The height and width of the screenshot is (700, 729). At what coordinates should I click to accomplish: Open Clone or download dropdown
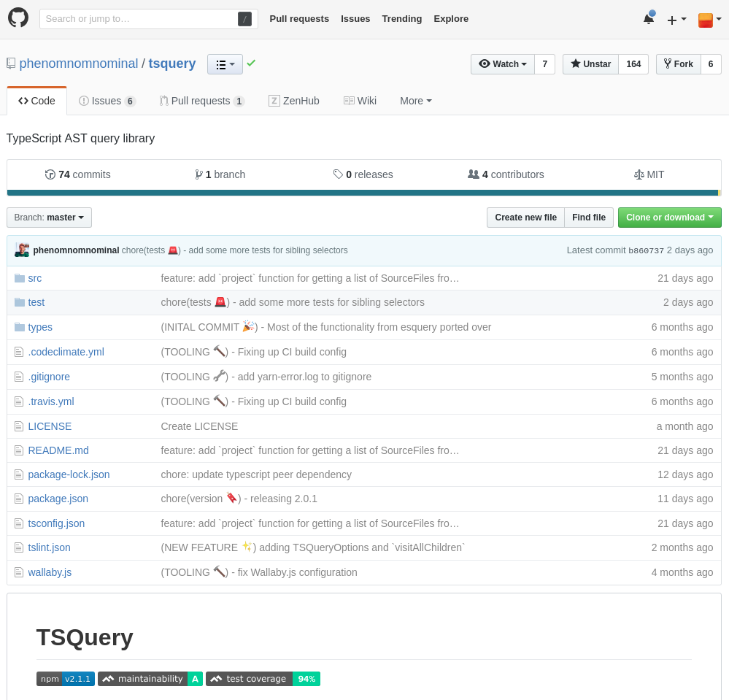[669, 218]
